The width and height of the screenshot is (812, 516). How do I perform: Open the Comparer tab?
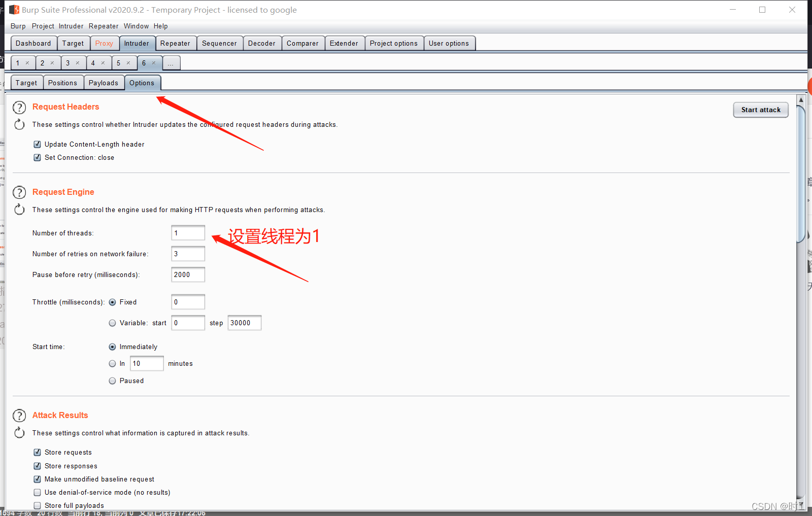[302, 43]
